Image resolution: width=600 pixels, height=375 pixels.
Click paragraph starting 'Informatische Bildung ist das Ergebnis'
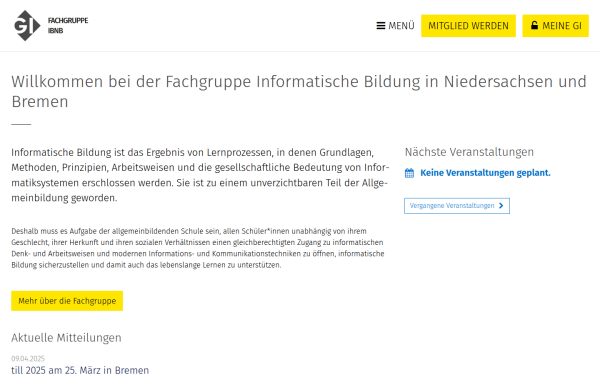coord(200,175)
